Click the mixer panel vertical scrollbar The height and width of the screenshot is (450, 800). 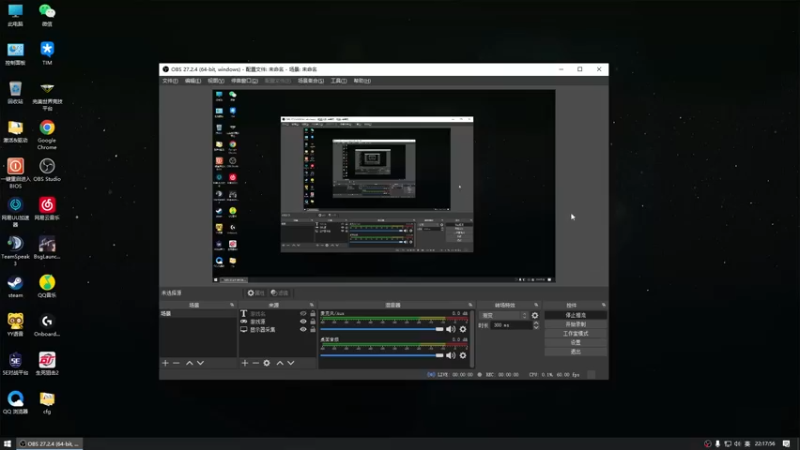(x=472, y=338)
